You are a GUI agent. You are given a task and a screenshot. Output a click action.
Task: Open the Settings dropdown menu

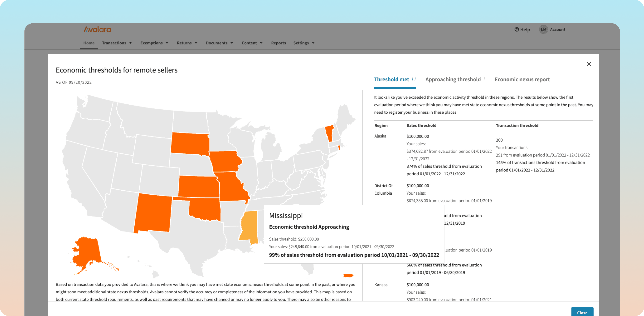[304, 43]
